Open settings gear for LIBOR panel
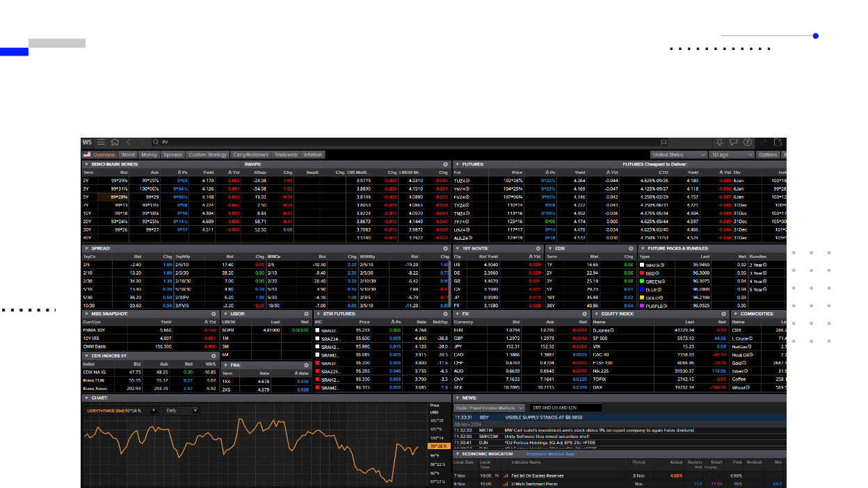Screen dimensions: 868x488 (x=305, y=314)
